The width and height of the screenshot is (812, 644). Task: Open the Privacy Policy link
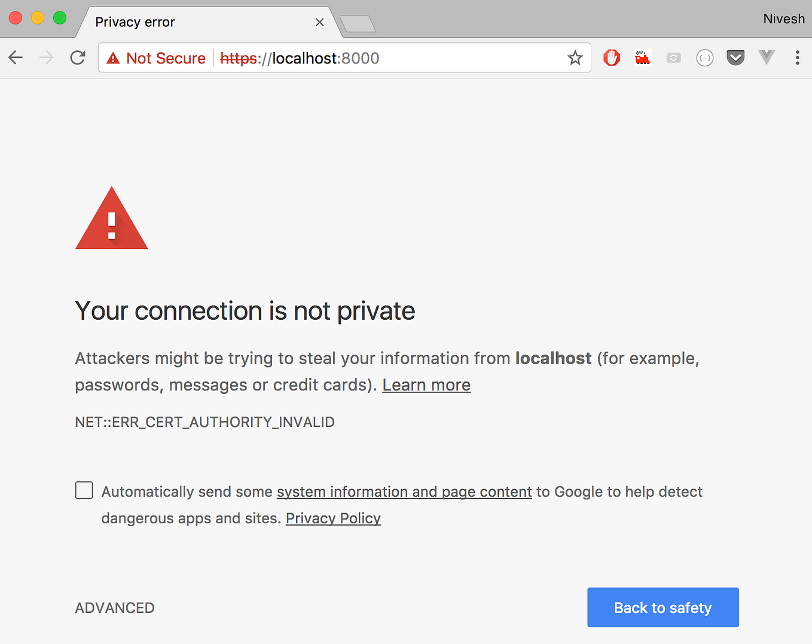coord(333,518)
